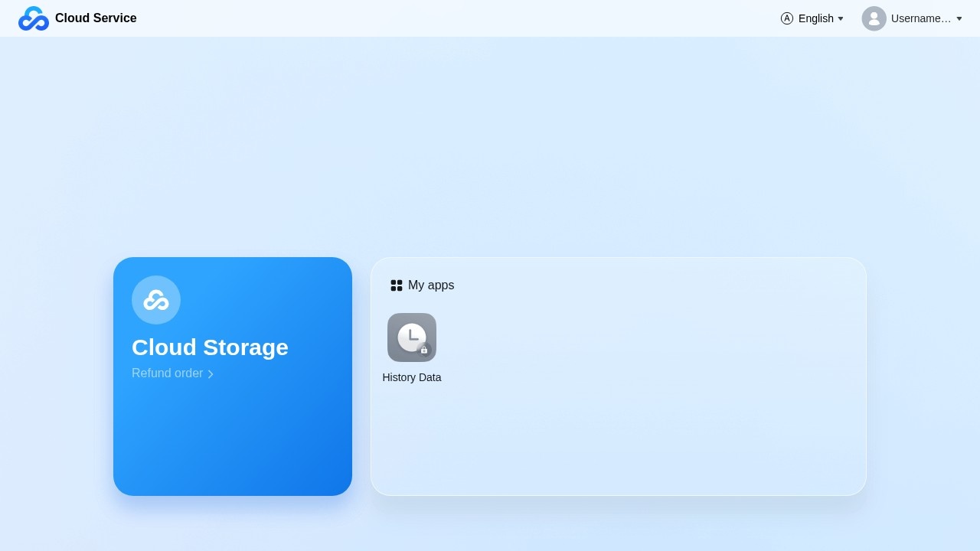Click the Cloud Storage card logo icon

[156, 300]
